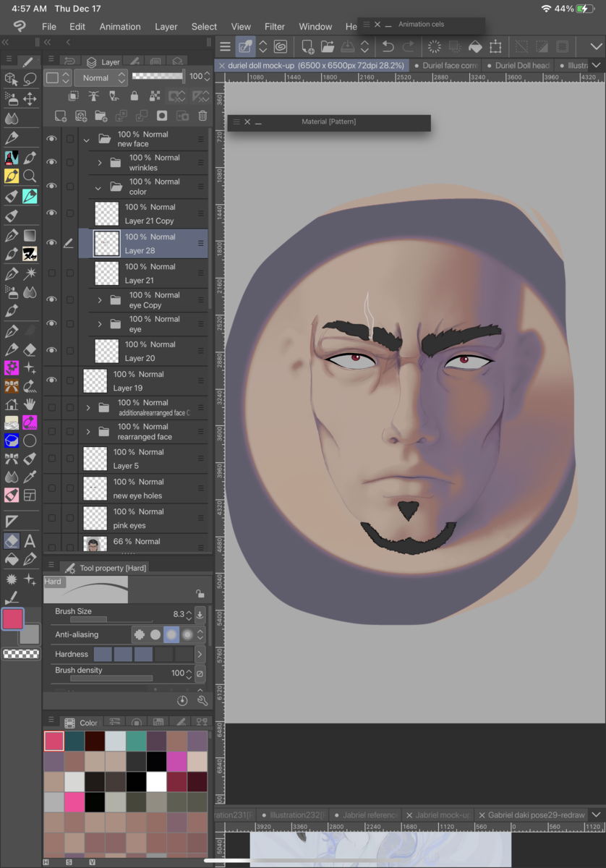
Task: Expand the rearranged face folder
Action: coord(88,432)
